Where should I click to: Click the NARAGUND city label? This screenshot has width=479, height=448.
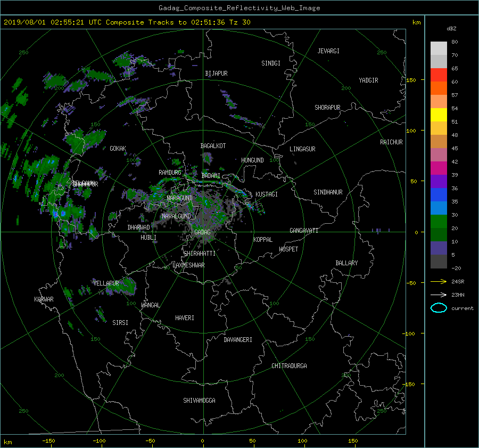pyautogui.click(x=180, y=198)
